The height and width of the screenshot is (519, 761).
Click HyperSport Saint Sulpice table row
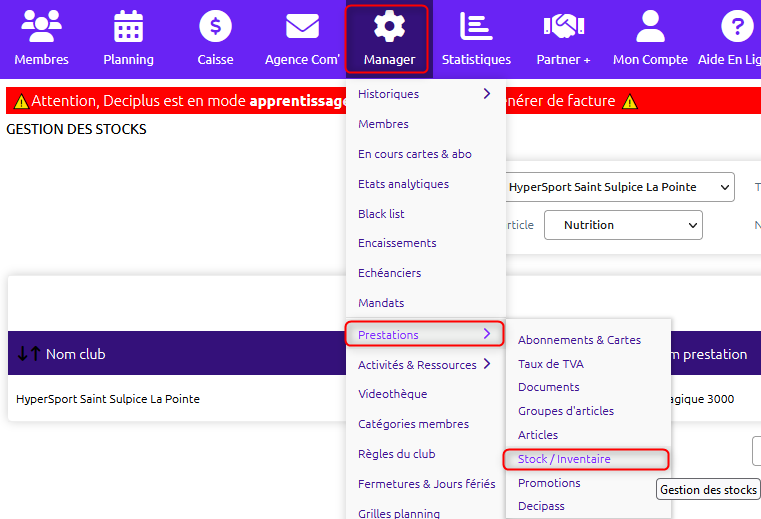[x=108, y=399]
